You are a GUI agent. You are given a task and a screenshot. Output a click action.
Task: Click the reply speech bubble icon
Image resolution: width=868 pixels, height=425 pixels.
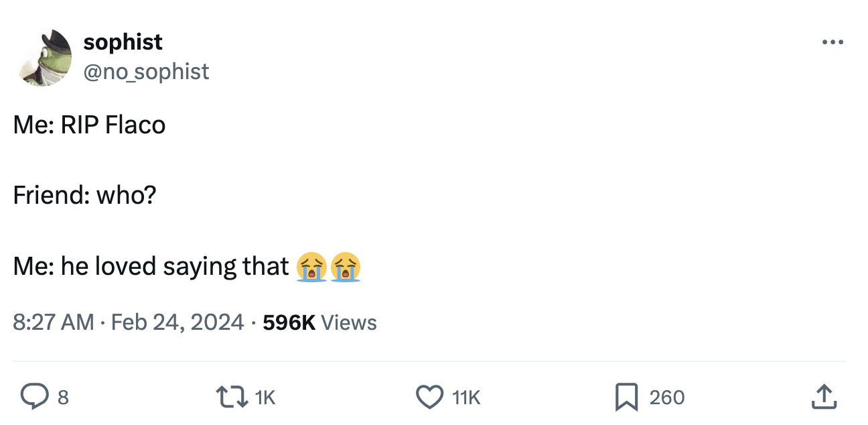[31, 397]
